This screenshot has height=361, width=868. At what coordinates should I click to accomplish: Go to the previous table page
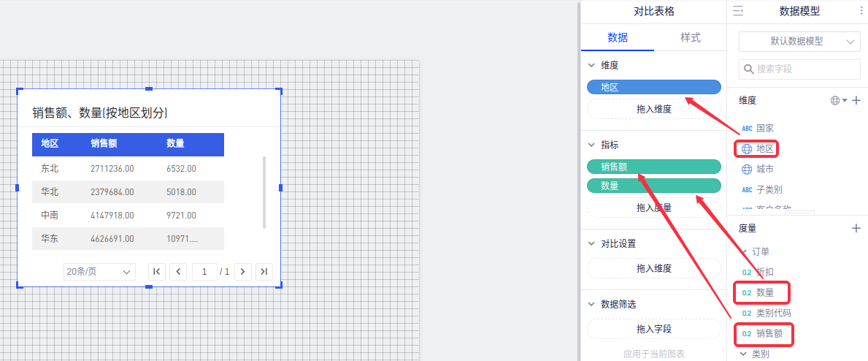[178, 271]
